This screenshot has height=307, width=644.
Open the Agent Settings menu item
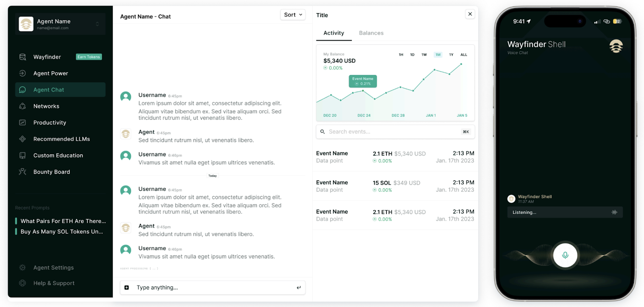(x=53, y=268)
